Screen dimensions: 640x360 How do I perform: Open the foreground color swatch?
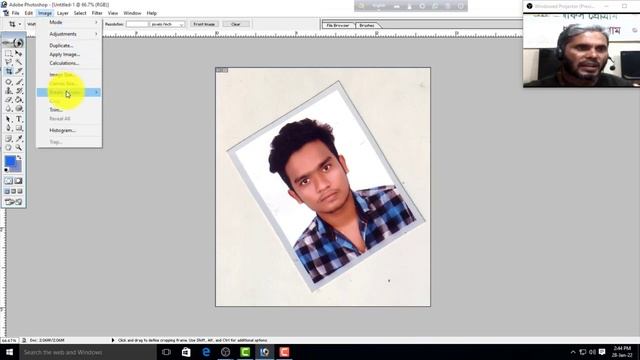[x=9, y=160]
